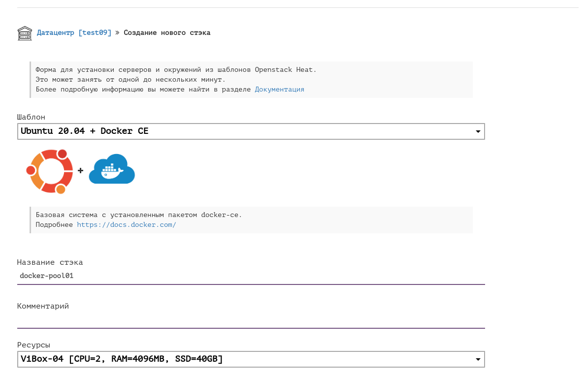Click into the Комментарий text field

click(x=251, y=320)
